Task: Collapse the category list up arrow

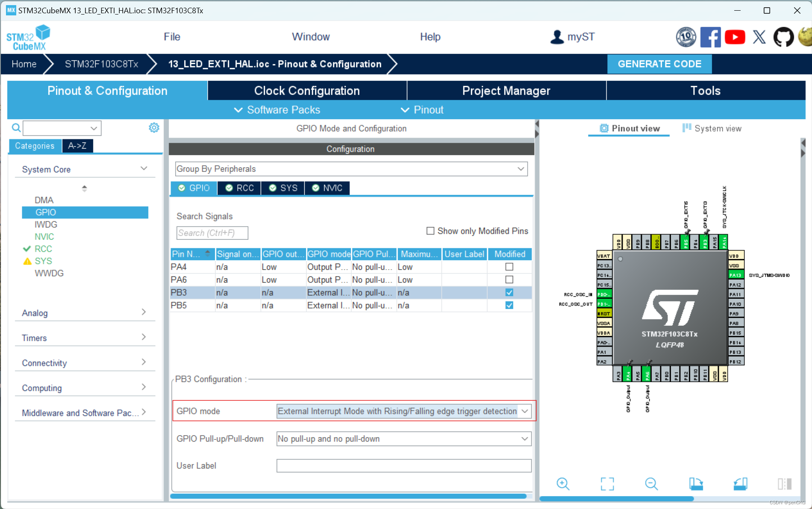Action: [x=84, y=186]
